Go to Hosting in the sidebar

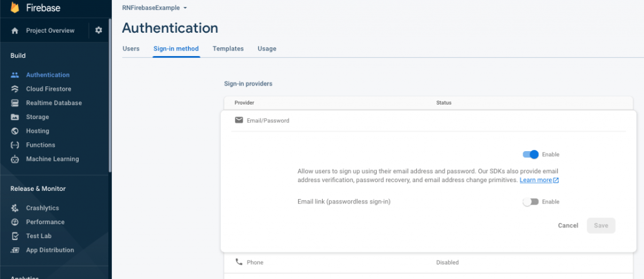[37, 131]
